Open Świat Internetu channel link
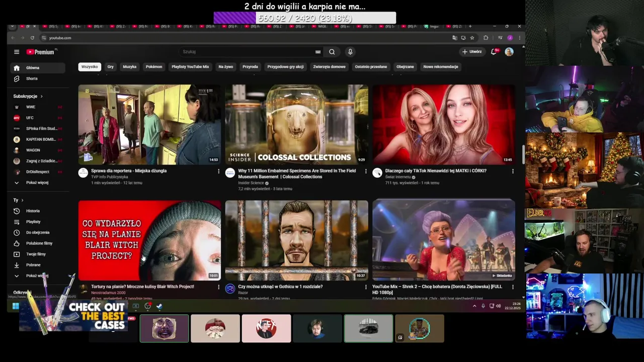Screen dimensions: 644x362 pyautogui.click(x=398, y=177)
